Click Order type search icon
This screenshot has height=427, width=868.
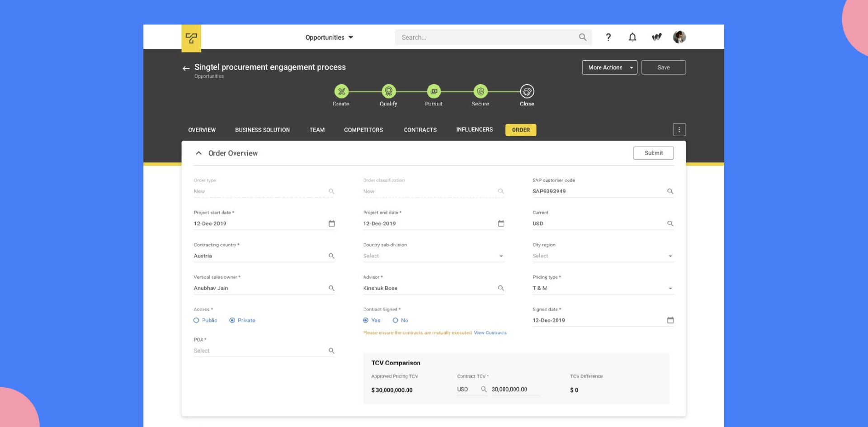click(331, 191)
